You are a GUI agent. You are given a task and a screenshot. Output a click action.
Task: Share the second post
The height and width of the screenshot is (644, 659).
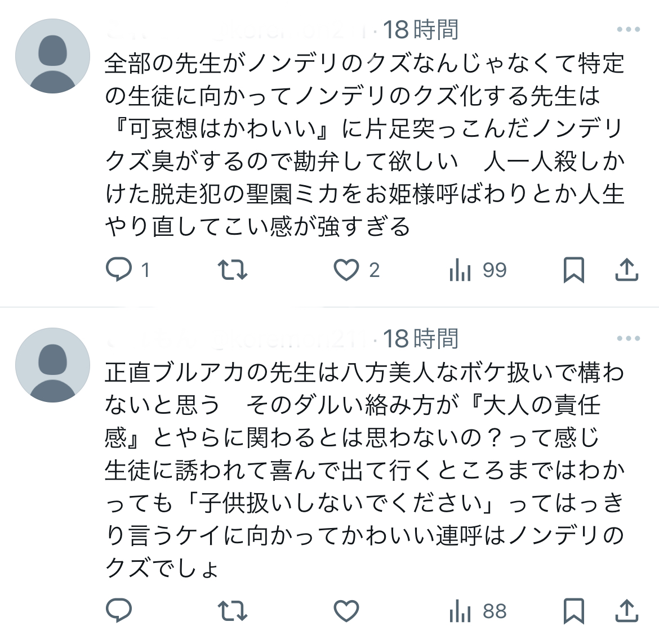(x=626, y=611)
